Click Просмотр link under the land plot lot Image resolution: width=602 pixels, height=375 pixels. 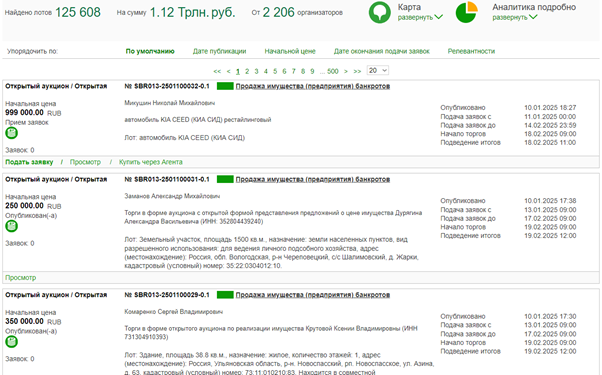click(x=21, y=278)
